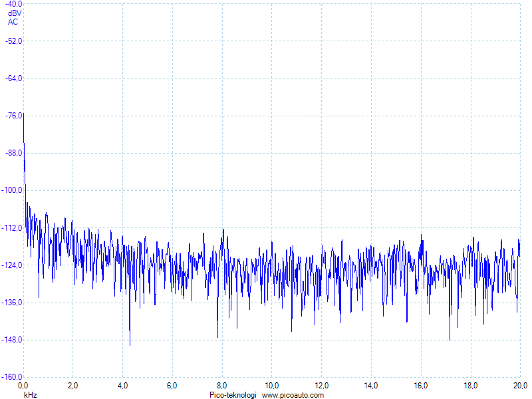The width and height of the screenshot is (532, 399).
Task: Click the 16,0 frequency axis label
Action: (x=421, y=386)
